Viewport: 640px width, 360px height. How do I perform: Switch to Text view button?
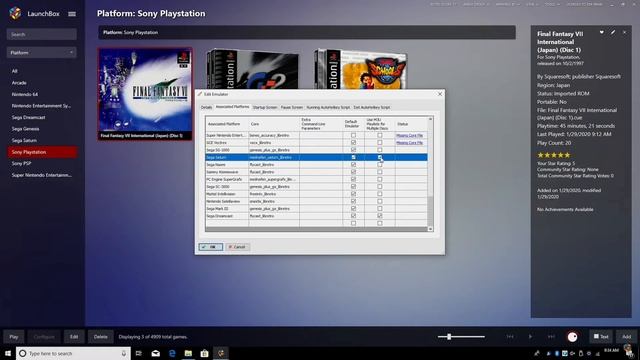601,337
